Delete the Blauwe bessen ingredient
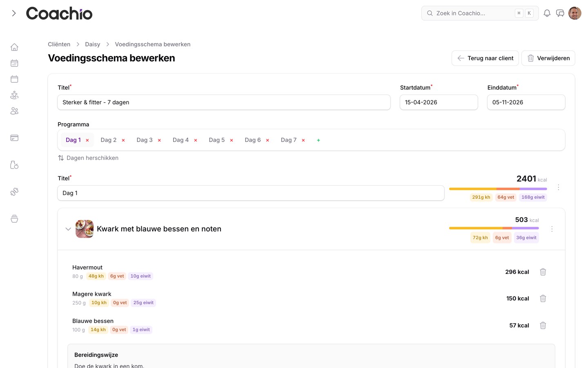The height and width of the screenshot is (368, 588). [x=543, y=325]
